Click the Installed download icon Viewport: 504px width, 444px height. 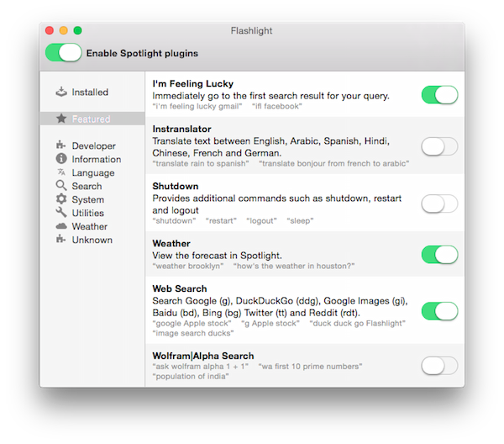click(x=61, y=92)
